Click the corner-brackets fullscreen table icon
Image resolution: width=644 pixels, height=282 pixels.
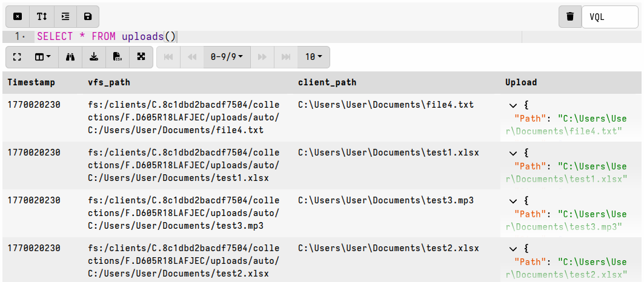click(18, 57)
